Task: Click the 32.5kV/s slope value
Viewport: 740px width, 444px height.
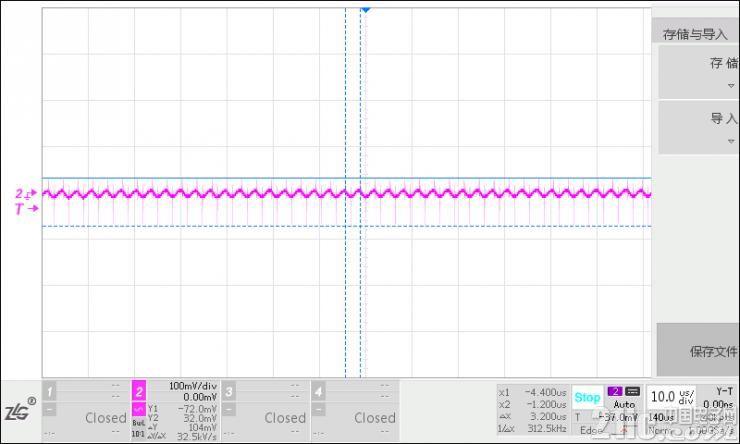Action: coord(197,436)
